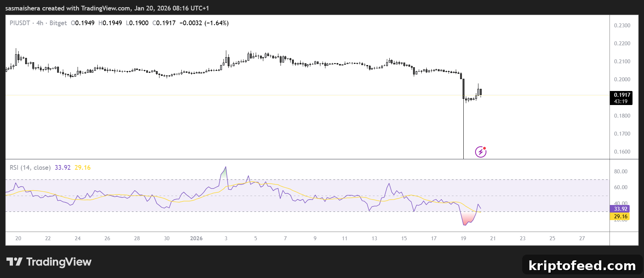Click the 0.2100 price axis label
The width and height of the screenshot is (644, 278).
[622, 61]
